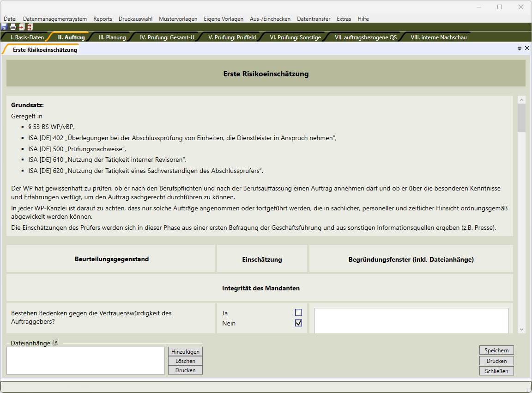
Task: Close the Erste Risikoeinschätzung panel with X
Action: tap(527, 48)
